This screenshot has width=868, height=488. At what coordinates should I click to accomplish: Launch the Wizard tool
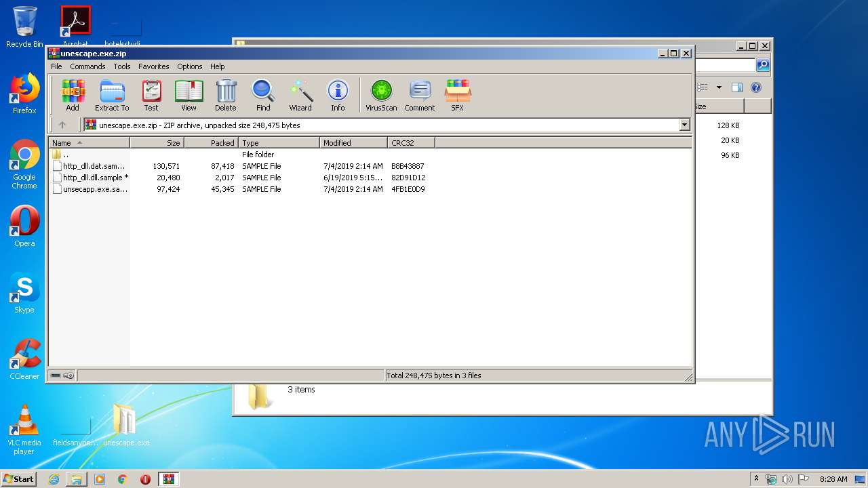tap(300, 95)
